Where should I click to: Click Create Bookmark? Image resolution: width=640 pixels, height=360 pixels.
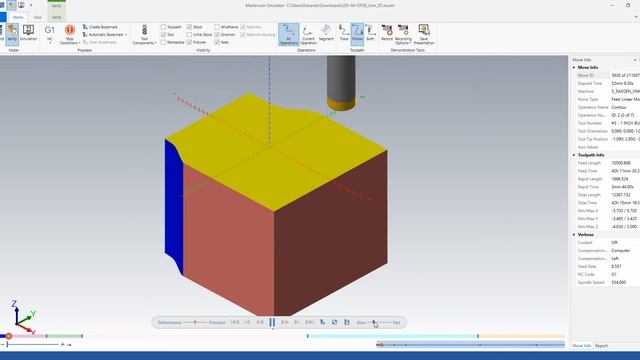click(100, 27)
